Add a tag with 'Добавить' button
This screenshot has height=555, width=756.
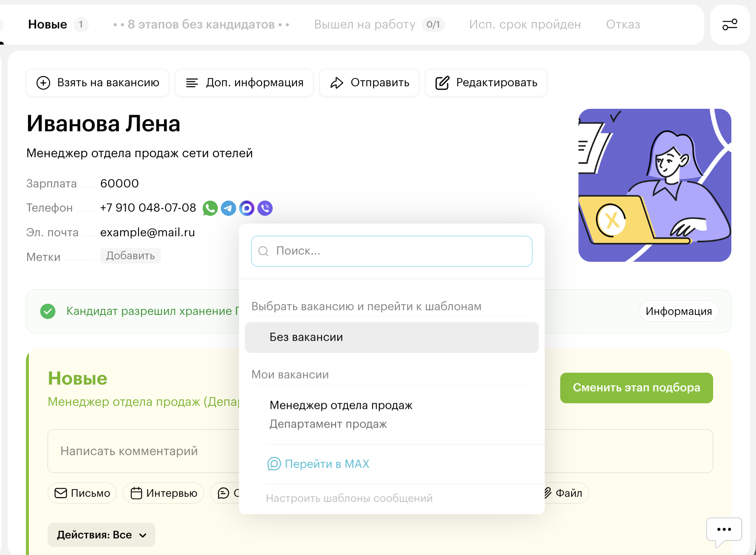point(130,256)
